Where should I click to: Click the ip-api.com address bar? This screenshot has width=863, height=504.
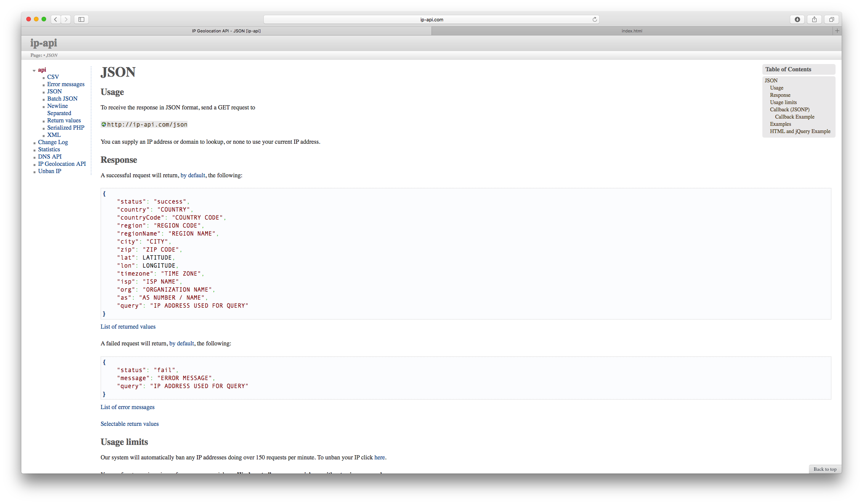click(431, 19)
